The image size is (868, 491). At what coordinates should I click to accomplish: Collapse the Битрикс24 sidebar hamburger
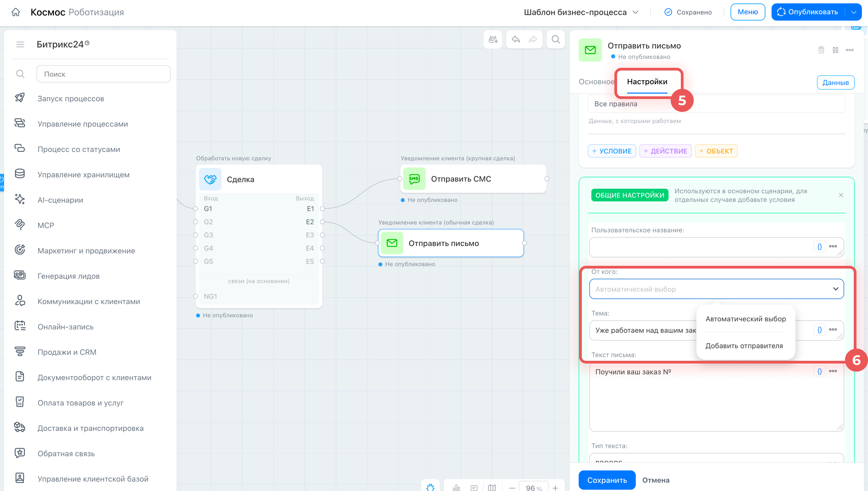coord(20,44)
